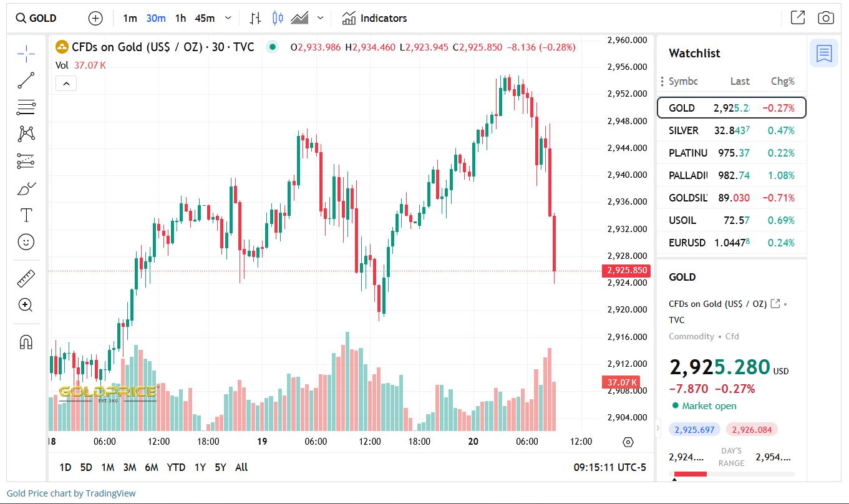Open the Indicators menu
The height and width of the screenshot is (504, 849).
[x=375, y=18]
